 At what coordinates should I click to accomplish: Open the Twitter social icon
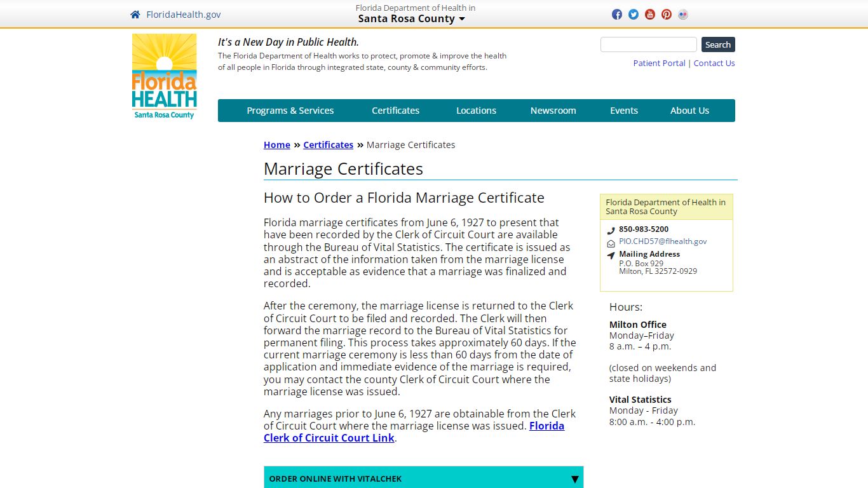pyautogui.click(x=634, y=15)
